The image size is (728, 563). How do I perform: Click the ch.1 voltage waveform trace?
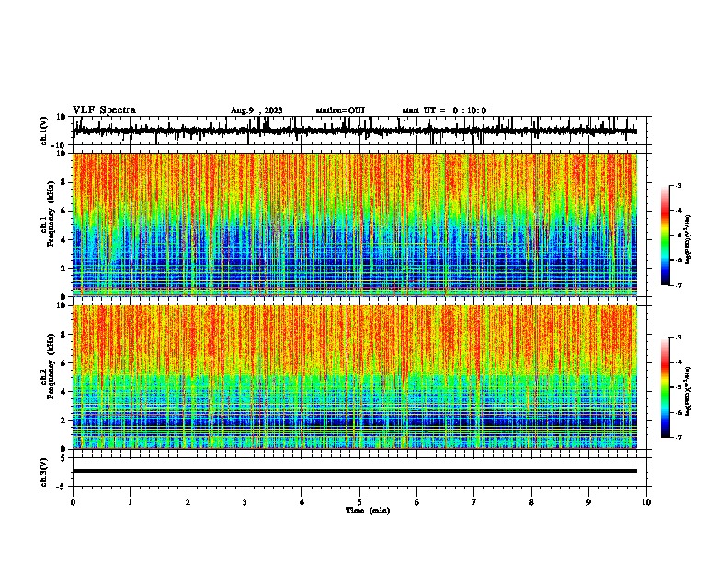click(x=354, y=132)
